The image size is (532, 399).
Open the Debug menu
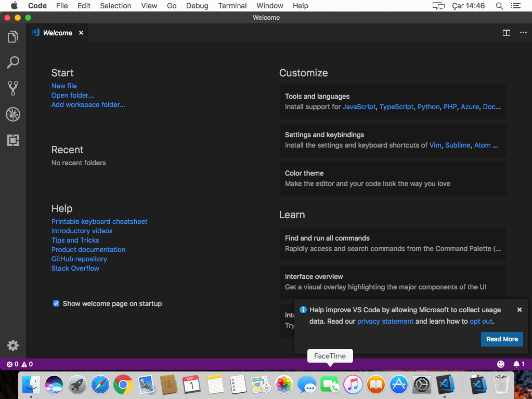point(197,6)
